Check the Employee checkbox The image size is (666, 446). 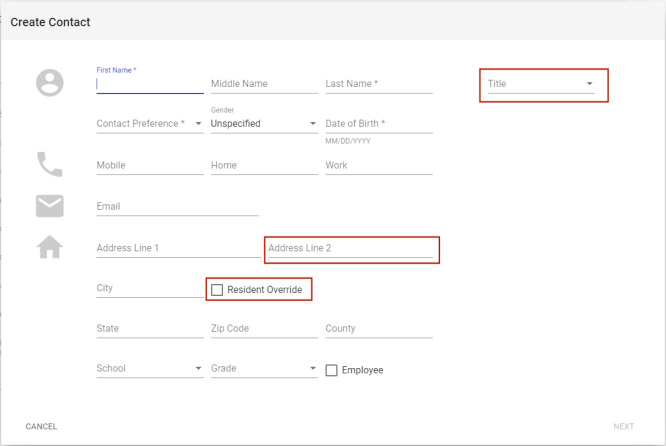[332, 370]
